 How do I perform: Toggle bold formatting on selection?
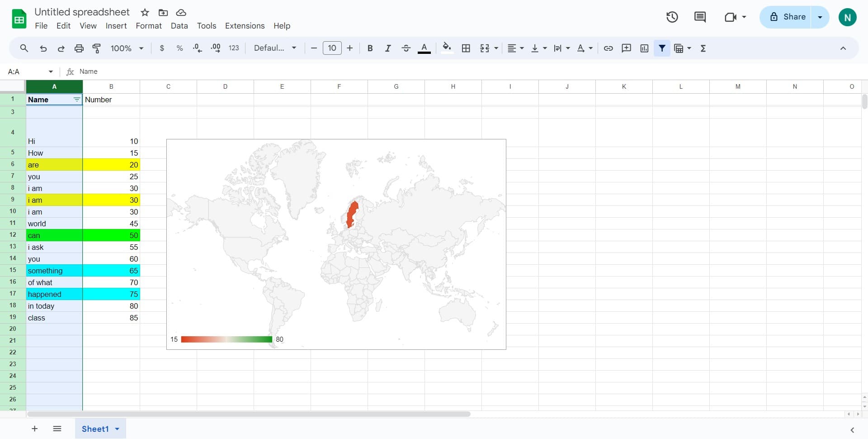point(370,48)
